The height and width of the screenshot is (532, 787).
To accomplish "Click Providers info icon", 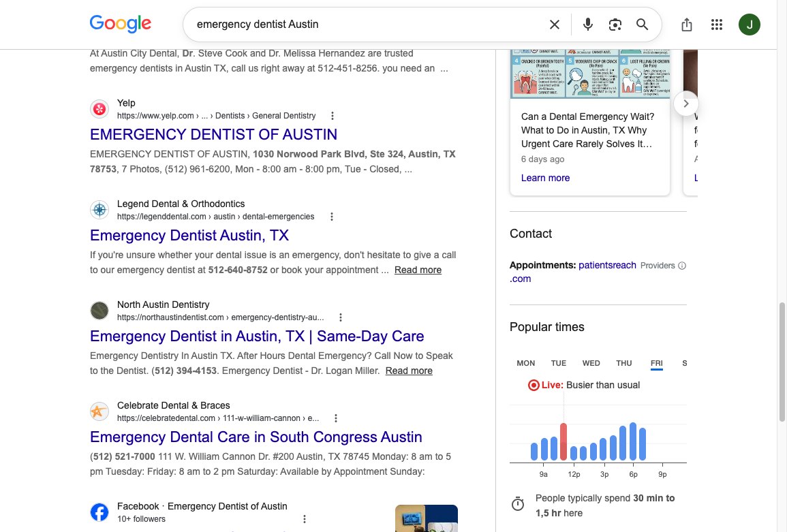I will (681, 266).
